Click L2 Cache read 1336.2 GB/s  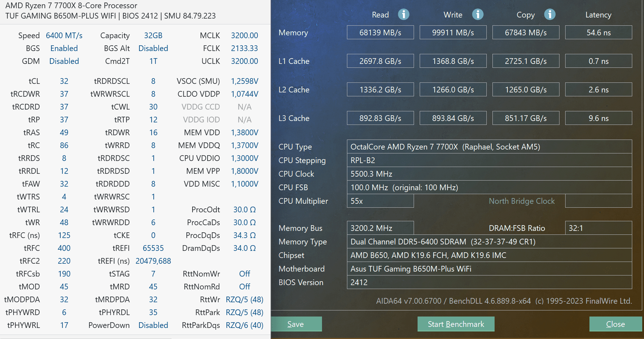[380, 90]
